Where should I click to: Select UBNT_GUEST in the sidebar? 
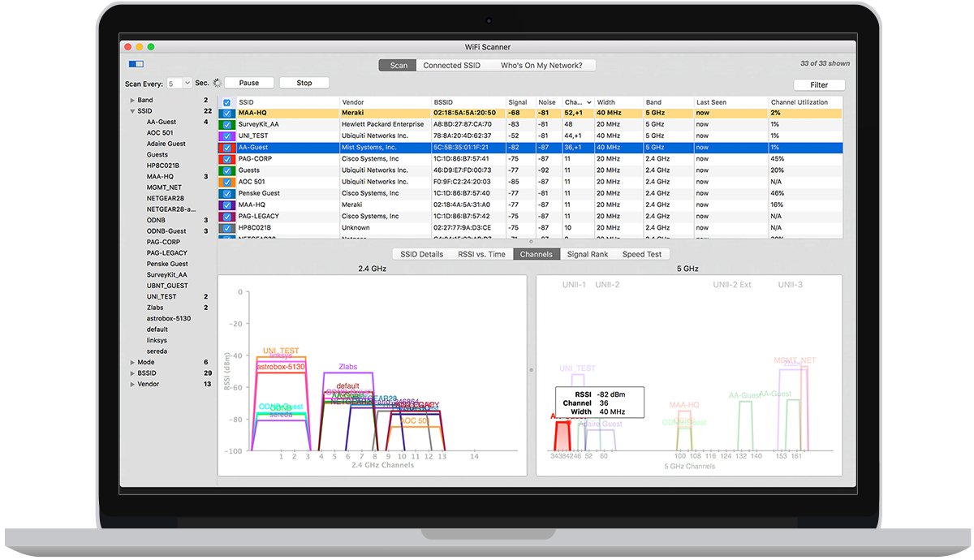[x=167, y=286]
